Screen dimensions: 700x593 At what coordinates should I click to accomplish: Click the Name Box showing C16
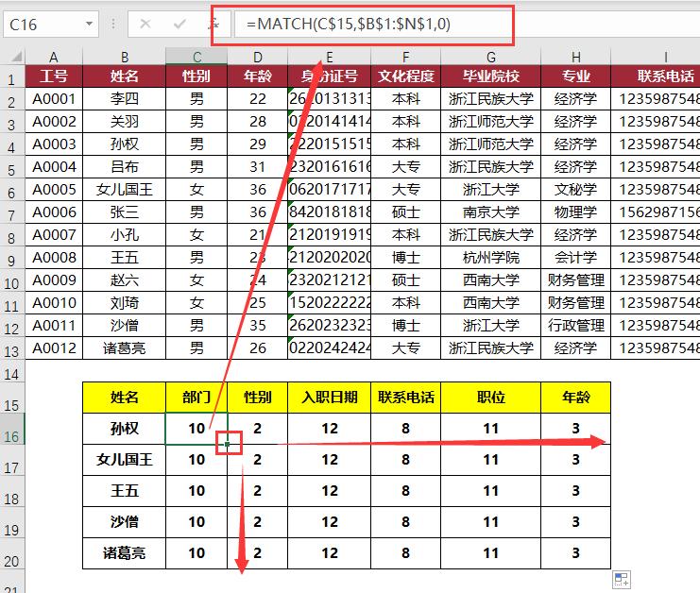44,25
